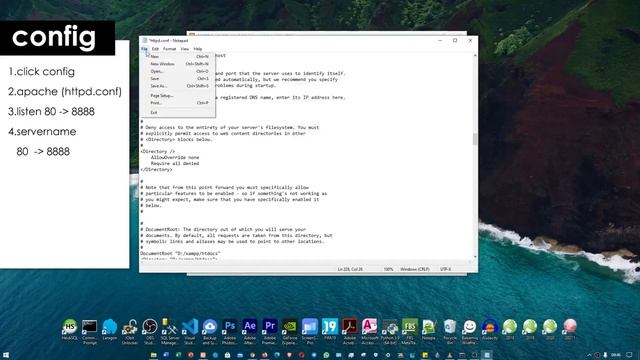Open the Edit menu in Notepad
Viewport: 640px width, 360px height.
coord(155,49)
